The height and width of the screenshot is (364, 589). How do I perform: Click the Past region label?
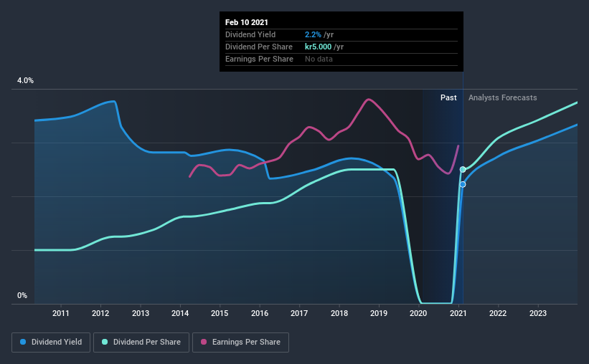[x=448, y=97]
